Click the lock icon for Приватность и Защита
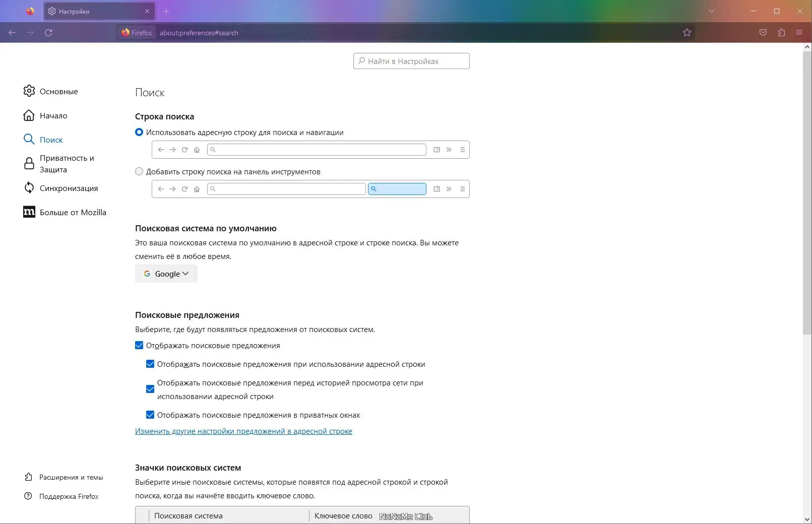The width and height of the screenshot is (812, 524). pyautogui.click(x=29, y=164)
